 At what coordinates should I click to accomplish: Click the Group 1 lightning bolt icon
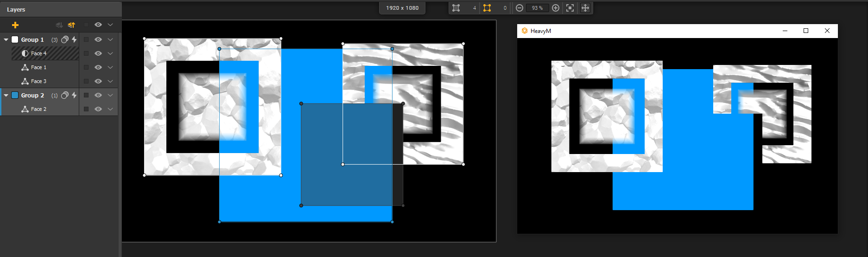pos(74,39)
